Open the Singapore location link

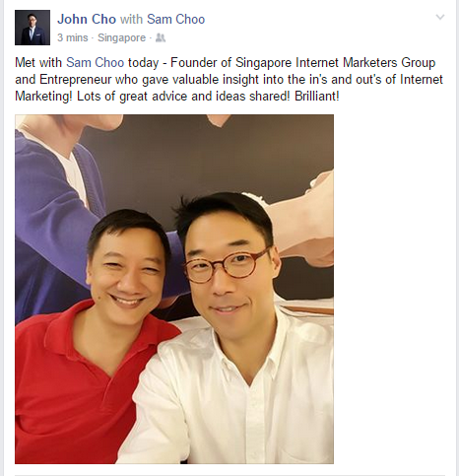121,37
